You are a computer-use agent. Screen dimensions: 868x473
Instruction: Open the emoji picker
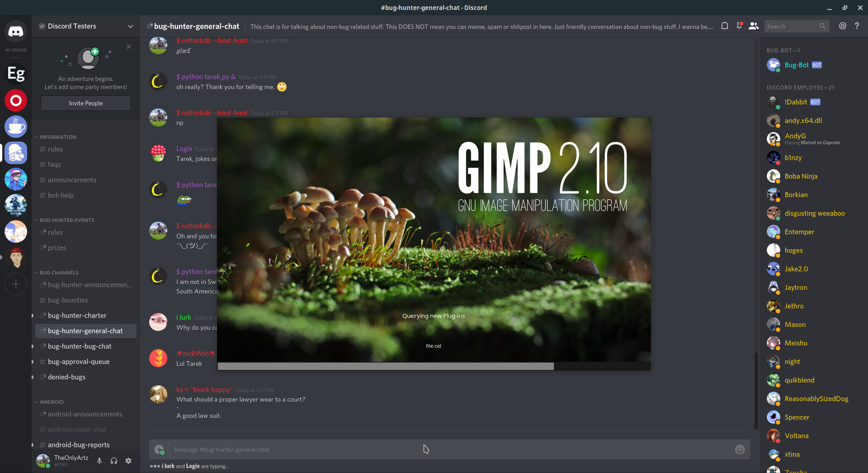tap(740, 449)
